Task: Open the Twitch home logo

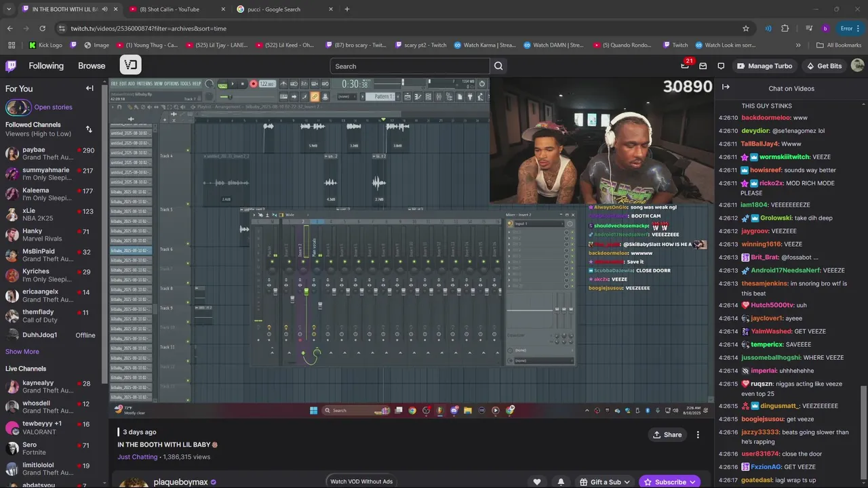Action: point(11,66)
